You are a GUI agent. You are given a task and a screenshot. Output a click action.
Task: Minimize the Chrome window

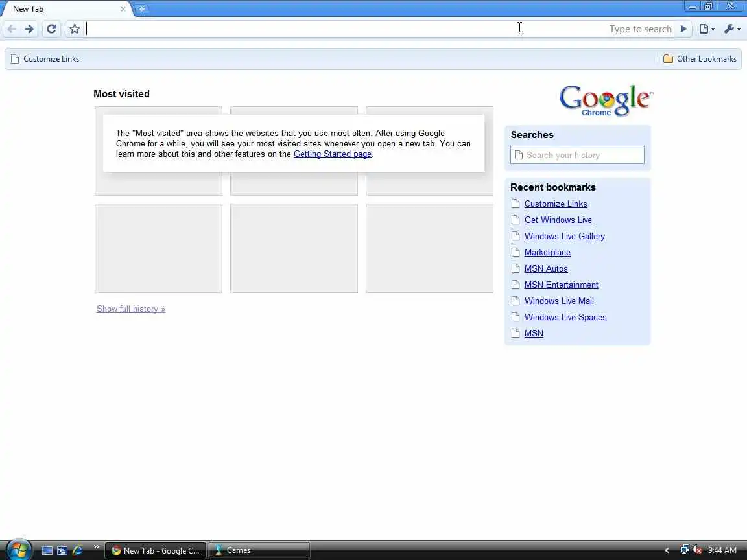(x=693, y=6)
